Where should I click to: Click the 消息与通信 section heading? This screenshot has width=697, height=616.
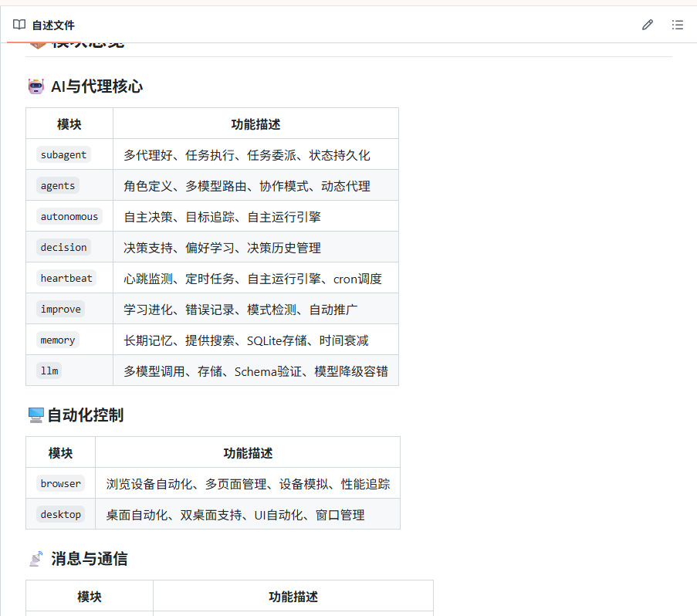[x=89, y=559]
